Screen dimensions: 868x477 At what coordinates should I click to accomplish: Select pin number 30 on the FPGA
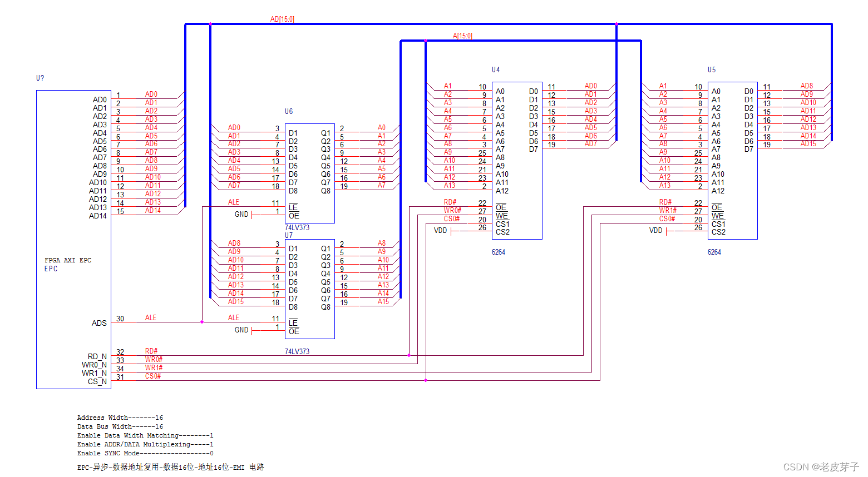pos(120,319)
